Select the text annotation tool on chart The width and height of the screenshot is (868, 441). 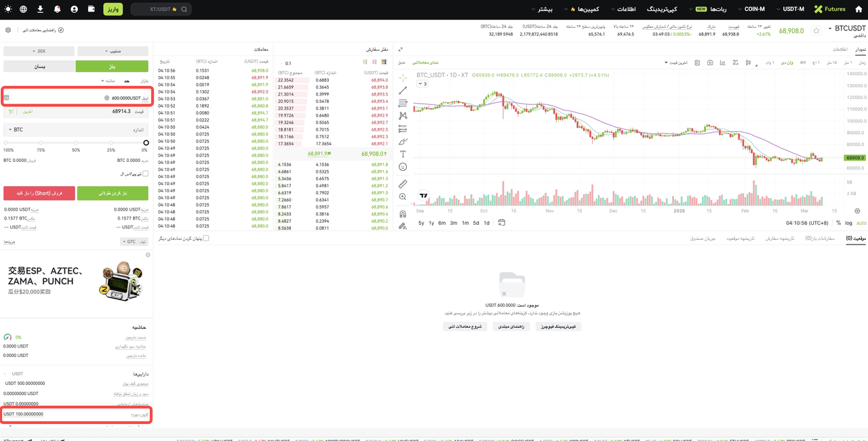[x=403, y=154]
